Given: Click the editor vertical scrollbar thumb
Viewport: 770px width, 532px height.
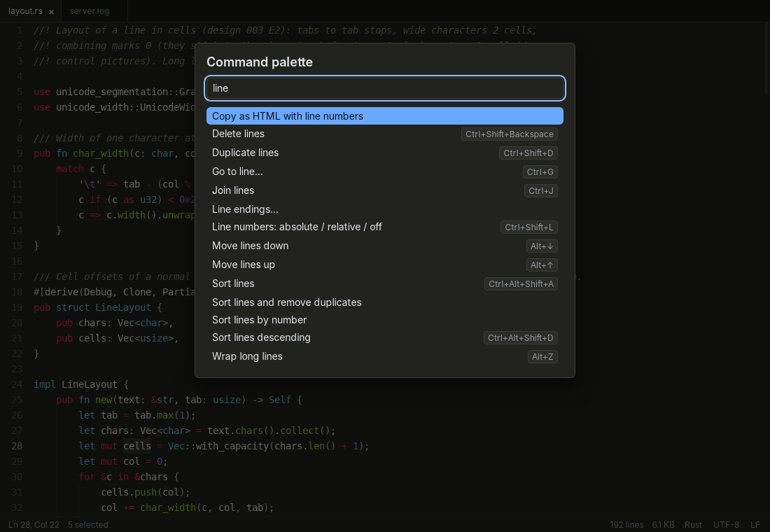Looking at the screenshot, I should click(766, 58).
